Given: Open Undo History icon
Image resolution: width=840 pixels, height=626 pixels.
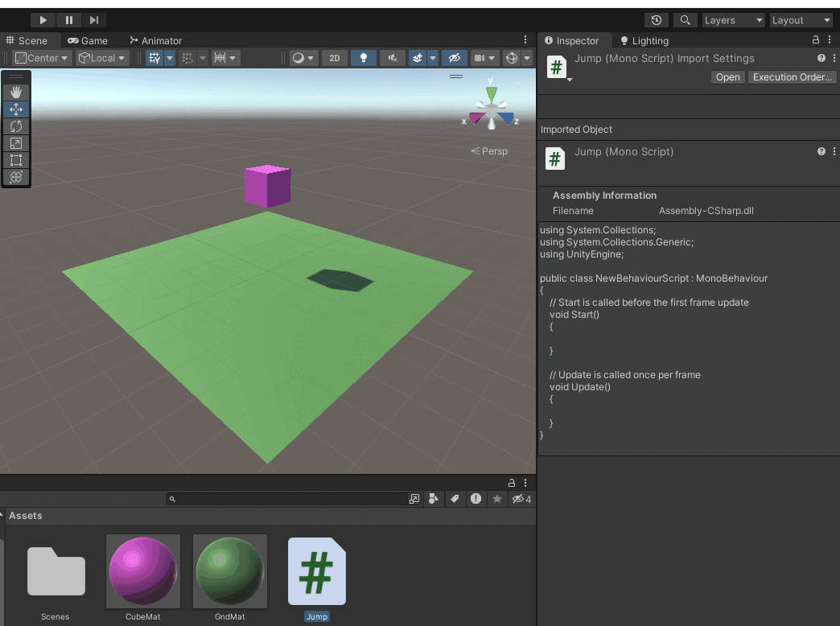Looking at the screenshot, I should 657,20.
